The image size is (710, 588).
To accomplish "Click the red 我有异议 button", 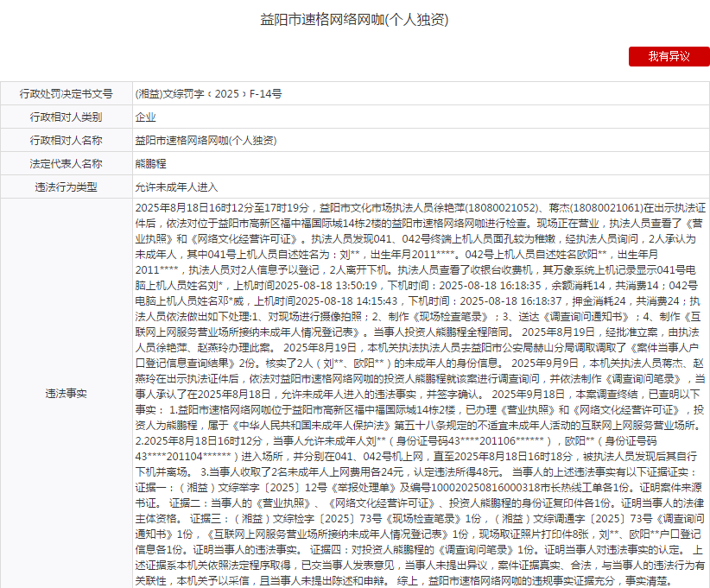I will [669, 56].
